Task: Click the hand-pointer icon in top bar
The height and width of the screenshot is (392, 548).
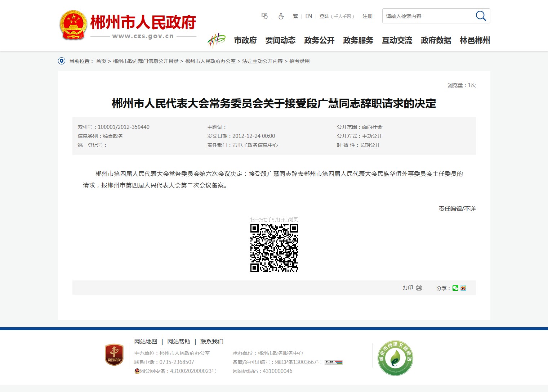Action: [x=264, y=16]
